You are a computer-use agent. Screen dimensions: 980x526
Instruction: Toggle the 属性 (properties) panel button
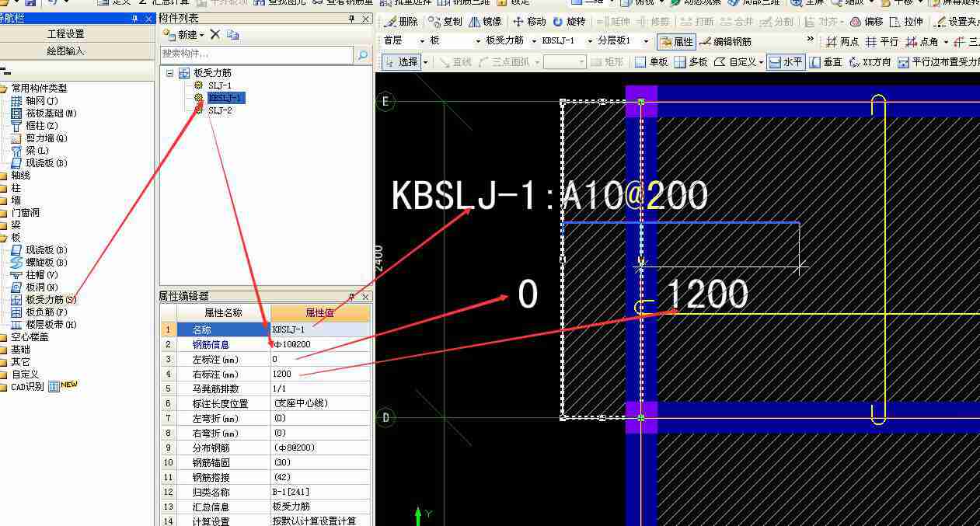(x=676, y=41)
